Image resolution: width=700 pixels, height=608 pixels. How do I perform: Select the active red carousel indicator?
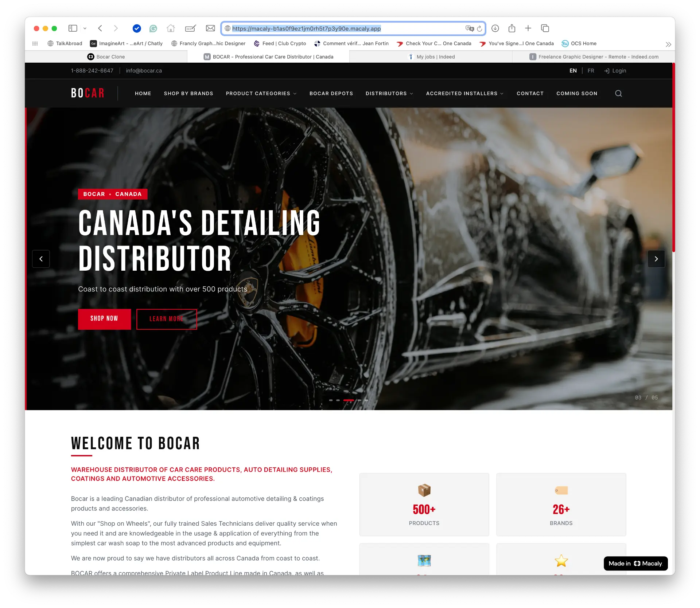point(349,400)
